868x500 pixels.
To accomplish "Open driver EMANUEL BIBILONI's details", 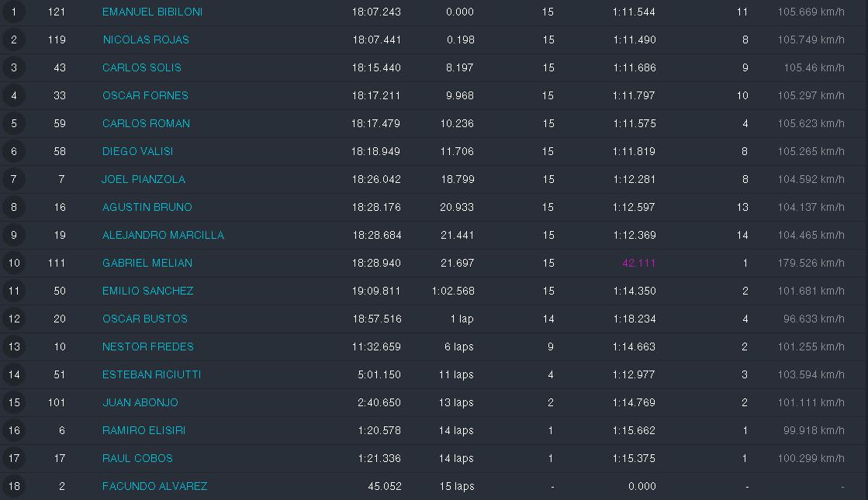I will tap(152, 12).
